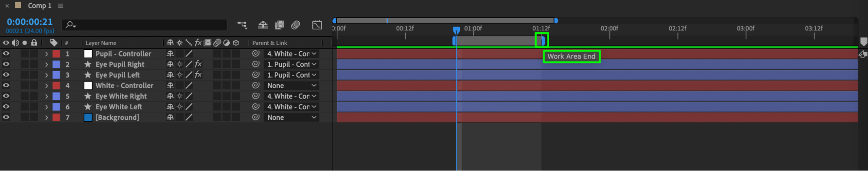Click the current time indicator playhead

[456, 30]
